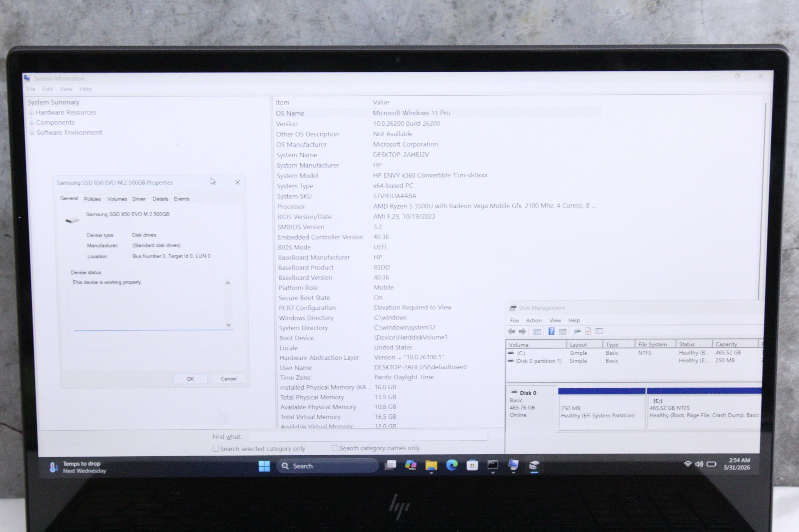Check Search selected category only
The image size is (799, 532).
click(x=216, y=449)
